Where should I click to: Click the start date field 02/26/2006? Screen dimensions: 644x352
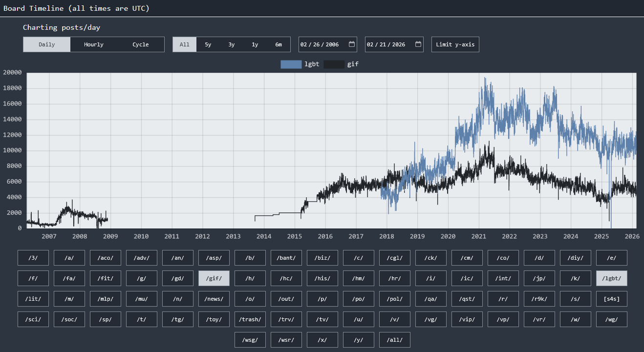(x=328, y=44)
